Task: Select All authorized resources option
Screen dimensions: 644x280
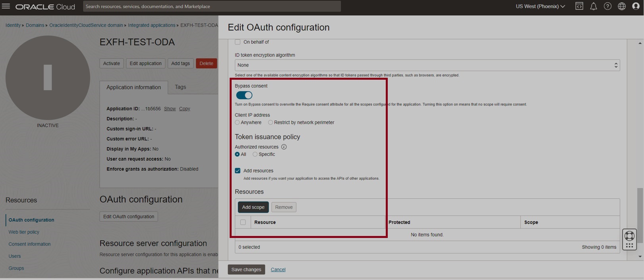Action: pyautogui.click(x=237, y=154)
